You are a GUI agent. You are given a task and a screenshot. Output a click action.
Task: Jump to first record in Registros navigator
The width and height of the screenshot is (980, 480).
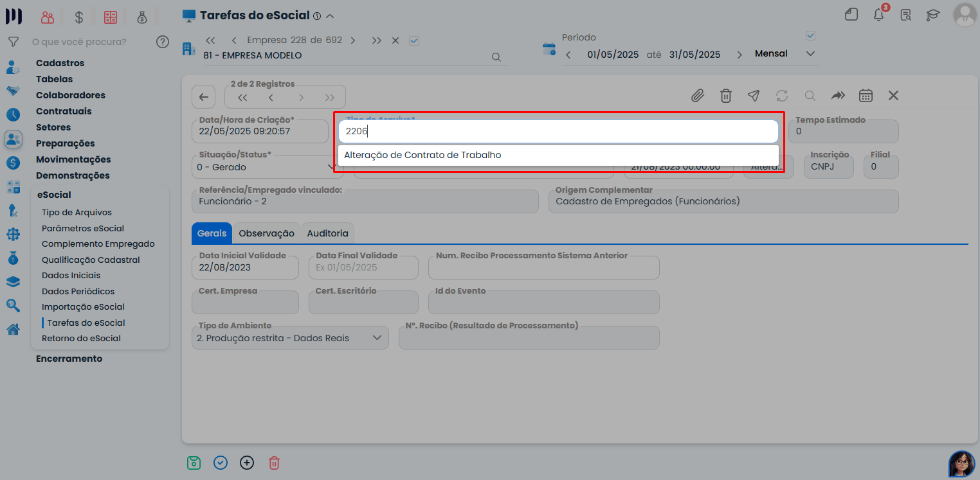[x=242, y=98]
